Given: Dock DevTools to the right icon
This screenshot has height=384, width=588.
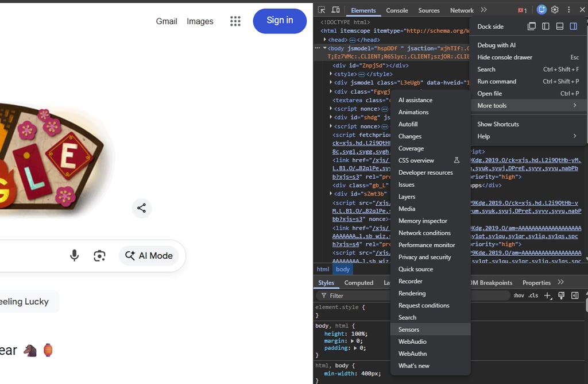Looking at the screenshot, I should (x=574, y=26).
